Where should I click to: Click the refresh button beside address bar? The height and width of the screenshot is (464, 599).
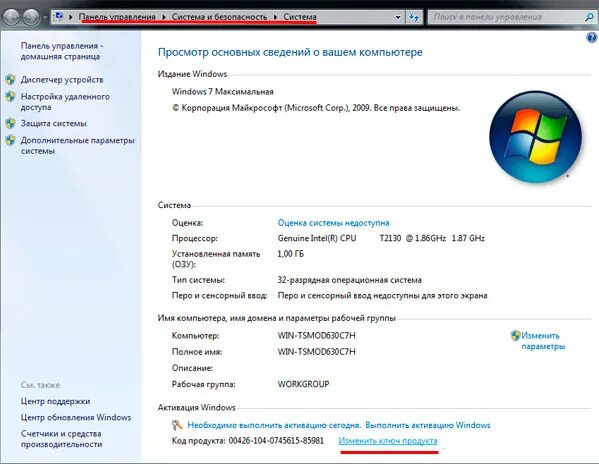coord(414,17)
